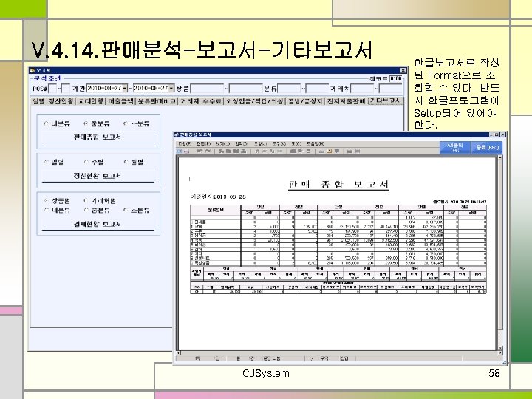
Task: Open the 도움말(H) menu in report viewer
Action: [x=316, y=144]
